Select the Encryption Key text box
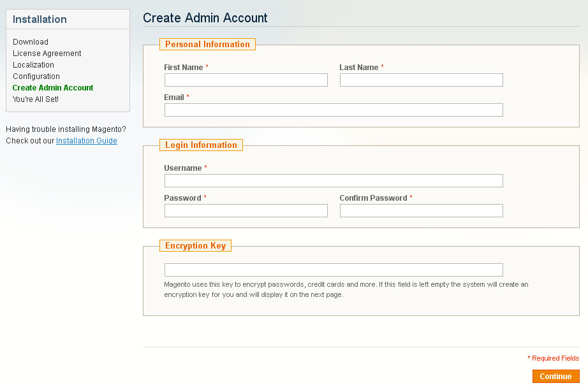Screen dimensions: 588x390 (334, 270)
